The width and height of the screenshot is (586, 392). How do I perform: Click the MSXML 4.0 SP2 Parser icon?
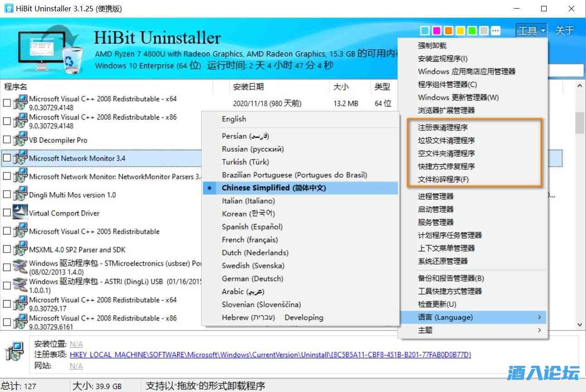point(20,249)
